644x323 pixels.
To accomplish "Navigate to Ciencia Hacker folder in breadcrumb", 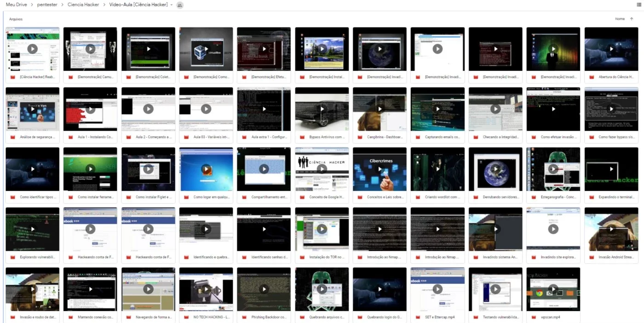I will [83, 5].
